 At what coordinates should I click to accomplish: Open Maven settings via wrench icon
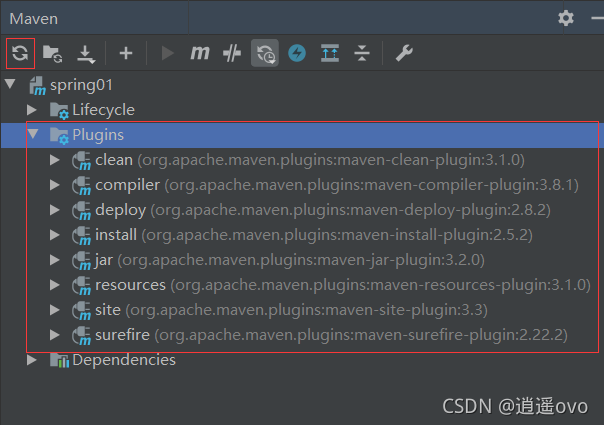point(404,53)
